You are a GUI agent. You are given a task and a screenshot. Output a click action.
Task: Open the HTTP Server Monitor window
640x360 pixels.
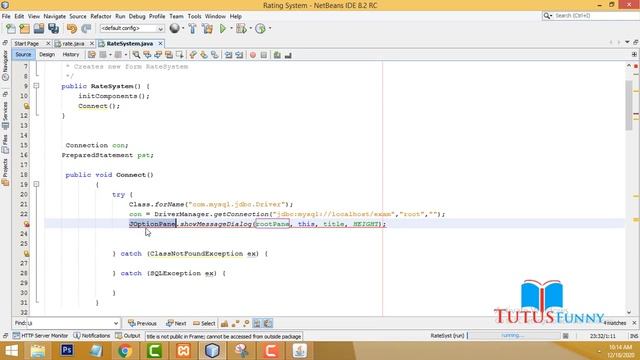pos(40,336)
